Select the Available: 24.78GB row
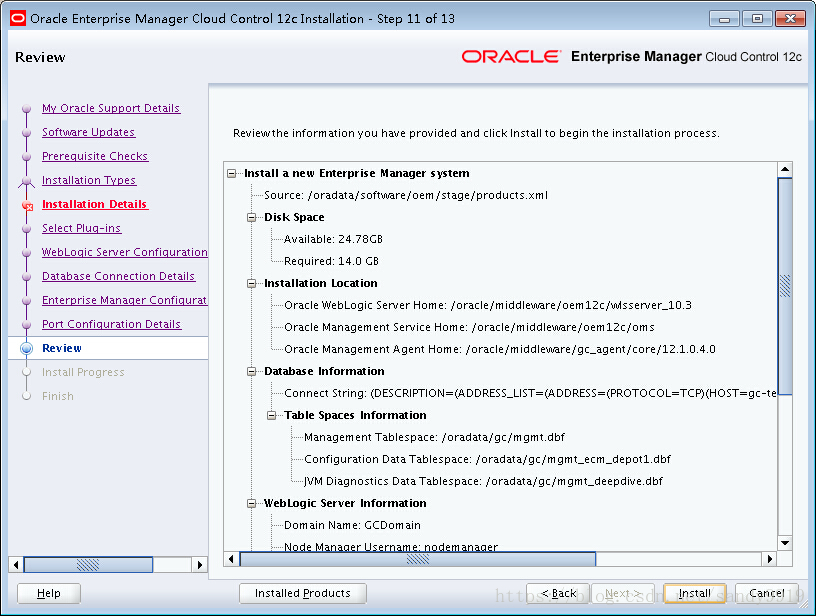 [333, 239]
